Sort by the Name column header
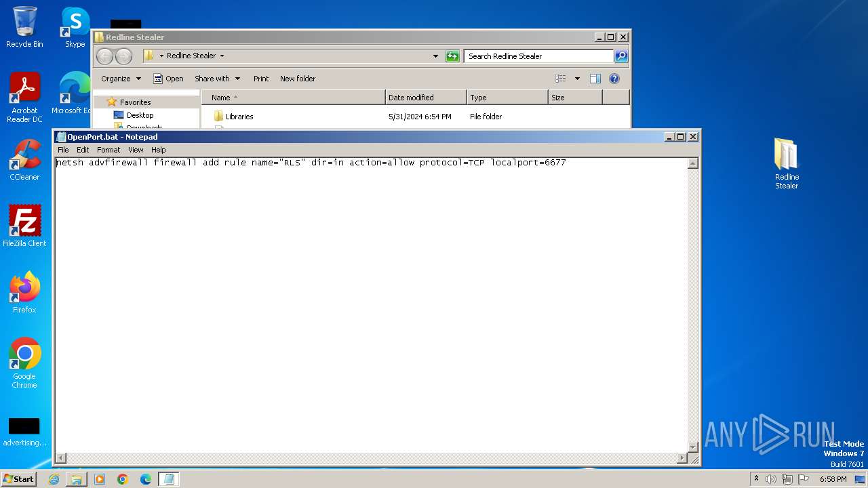This screenshot has height=488, width=868. coord(293,98)
